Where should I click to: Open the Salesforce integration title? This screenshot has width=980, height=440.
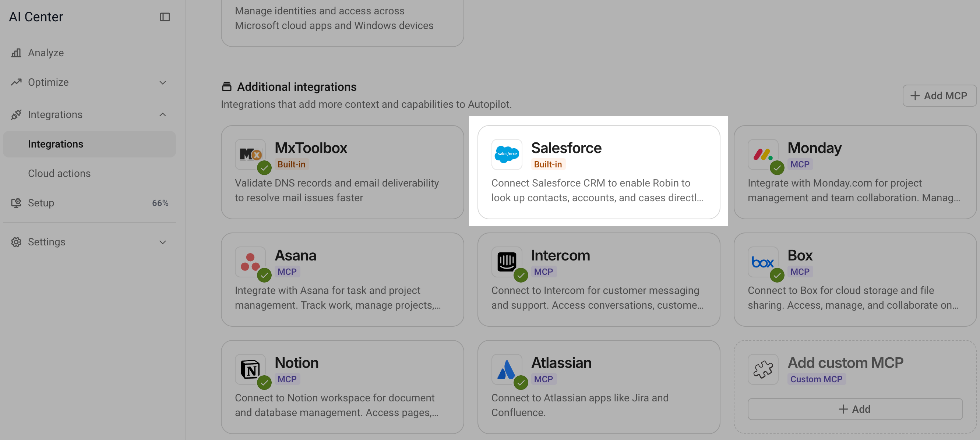(566, 148)
